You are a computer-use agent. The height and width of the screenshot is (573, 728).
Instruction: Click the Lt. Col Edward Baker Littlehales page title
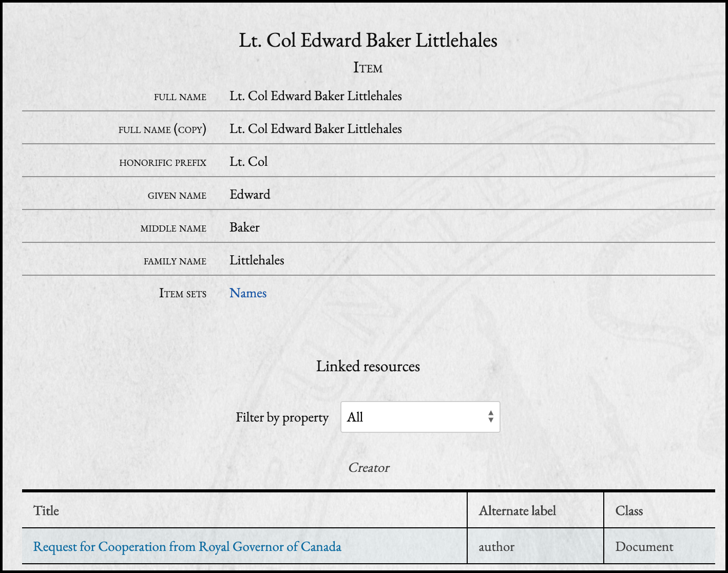pos(369,41)
